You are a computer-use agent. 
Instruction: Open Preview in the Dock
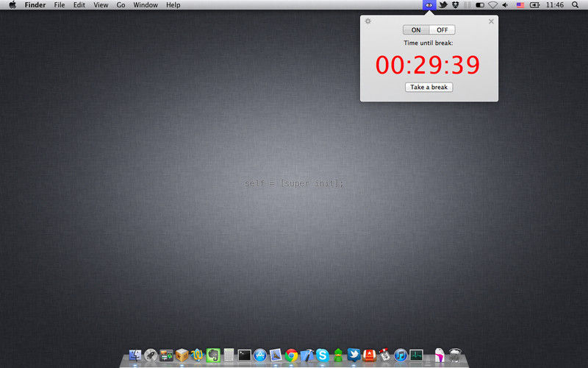click(x=276, y=355)
